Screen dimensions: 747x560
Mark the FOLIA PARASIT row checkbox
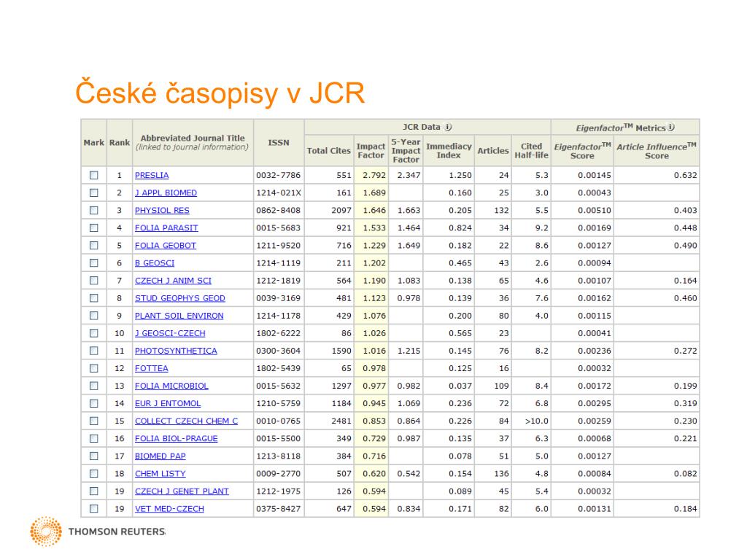pos(94,228)
